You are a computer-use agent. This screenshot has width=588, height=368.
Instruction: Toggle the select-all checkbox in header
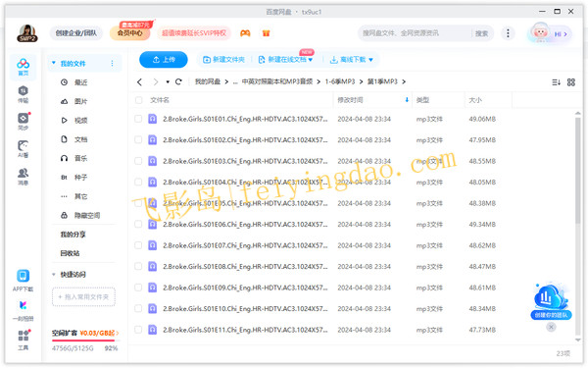pyautogui.click(x=139, y=100)
